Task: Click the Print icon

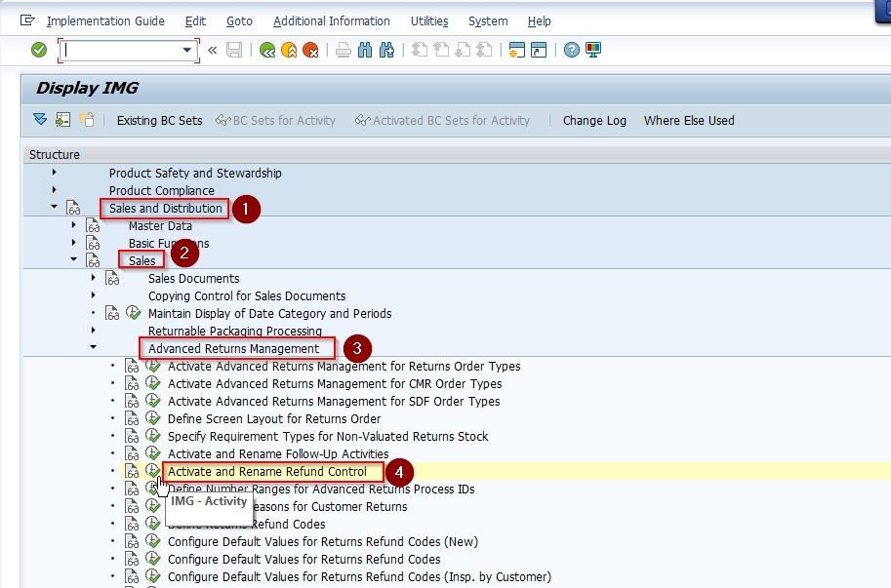Action: [343, 50]
